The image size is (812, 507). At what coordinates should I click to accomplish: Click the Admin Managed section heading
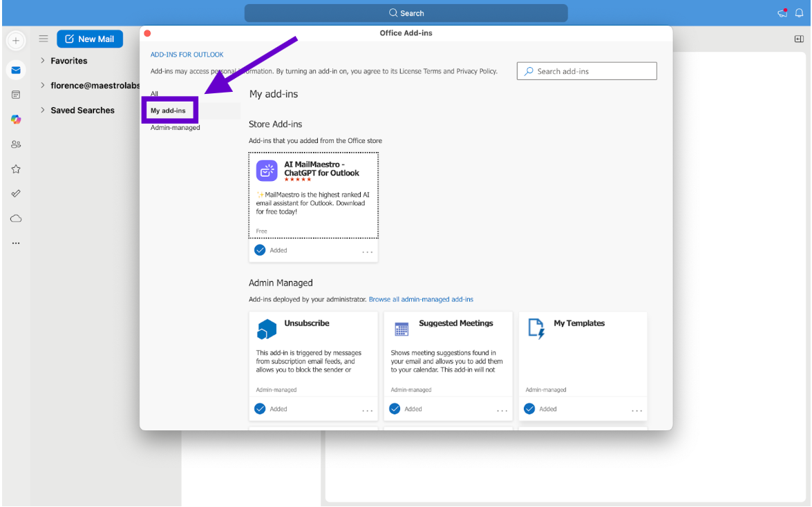281,283
